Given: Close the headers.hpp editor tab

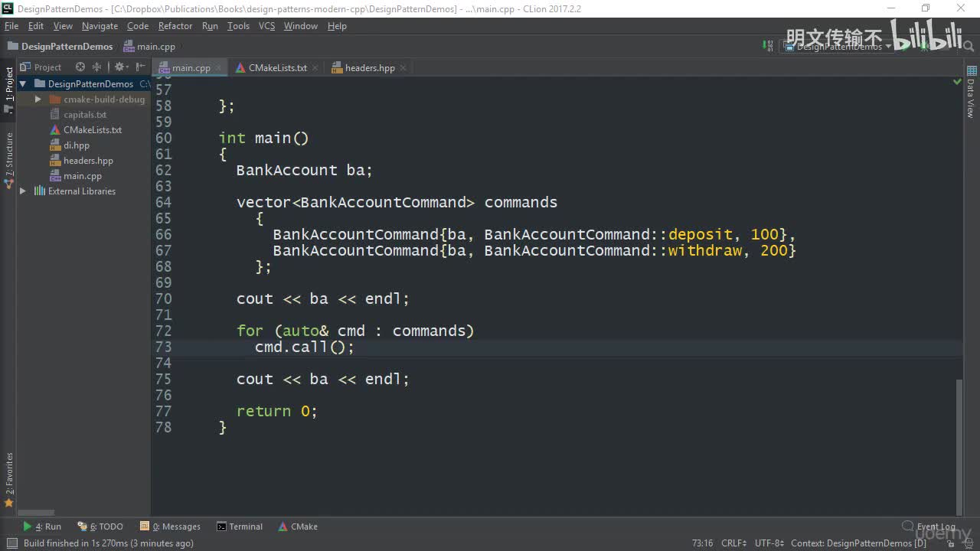Looking at the screenshot, I should [403, 67].
